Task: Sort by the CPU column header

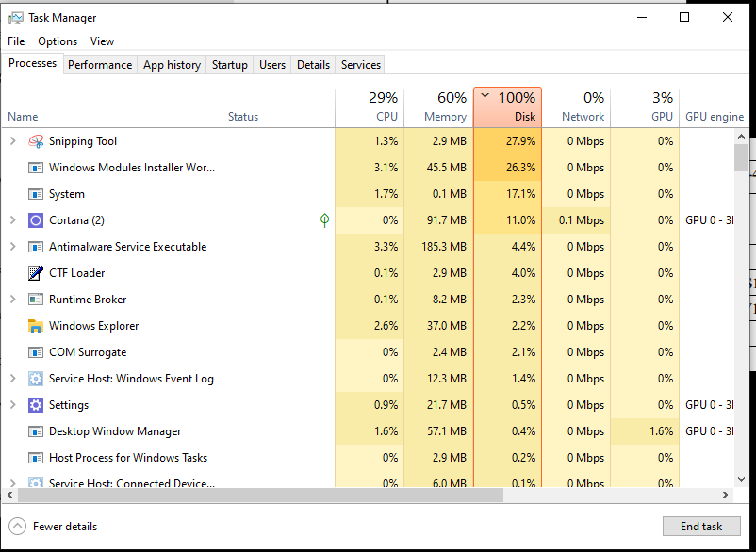Action: click(370, 108)
